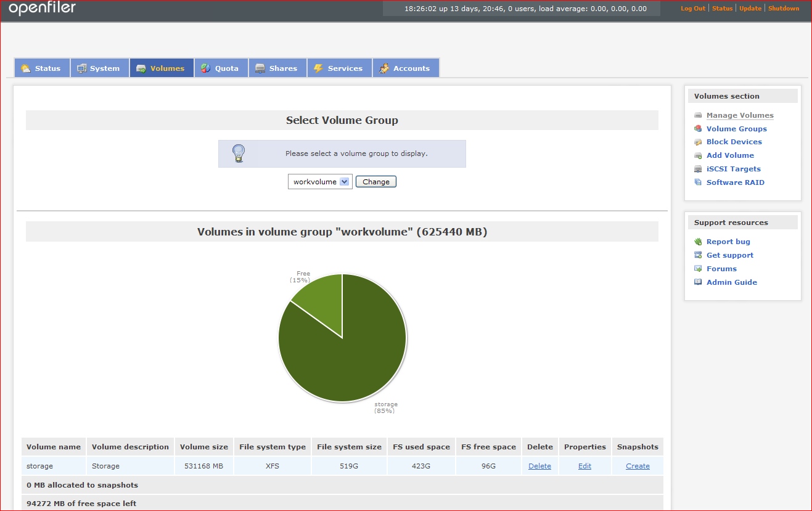
Task: Click the disk icon on Volumes tab
Action: [141, 68]
